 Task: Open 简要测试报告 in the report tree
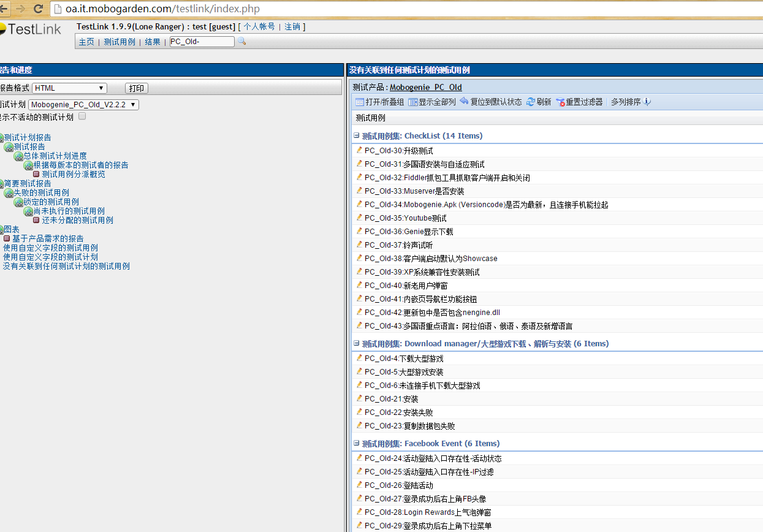coord(28,184)
